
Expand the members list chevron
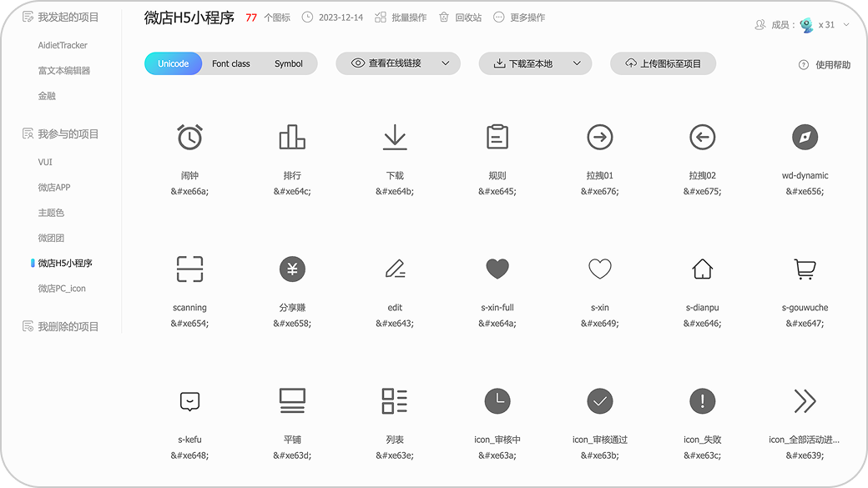845,25
